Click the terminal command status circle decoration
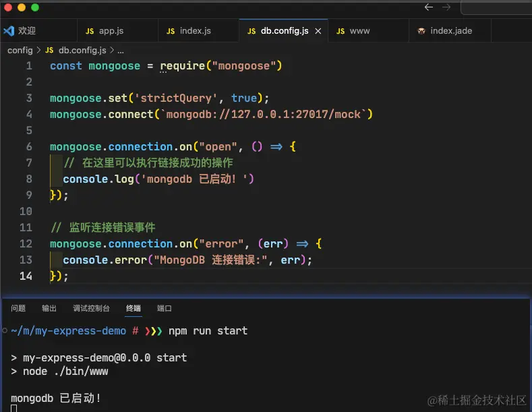 [5, 330]
